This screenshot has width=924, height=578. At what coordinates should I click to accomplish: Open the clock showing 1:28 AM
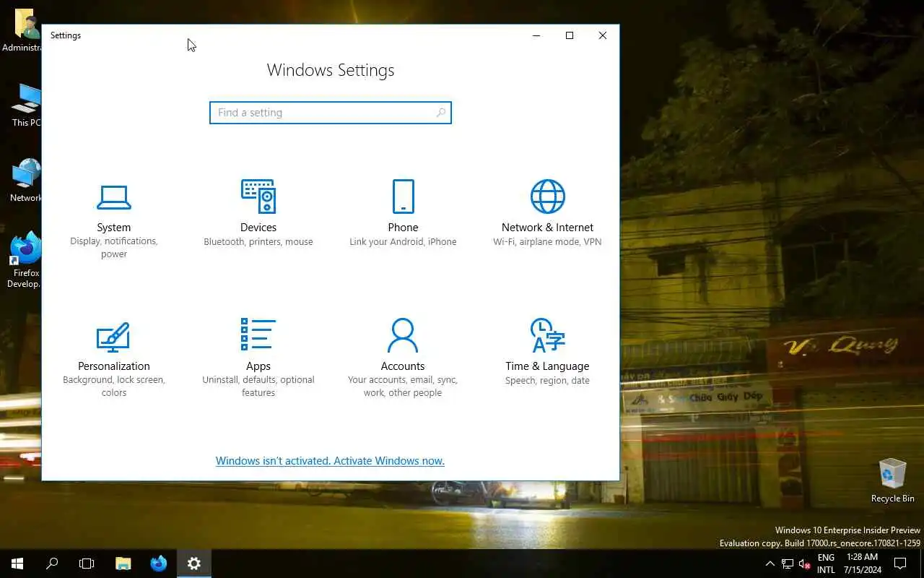862,564
